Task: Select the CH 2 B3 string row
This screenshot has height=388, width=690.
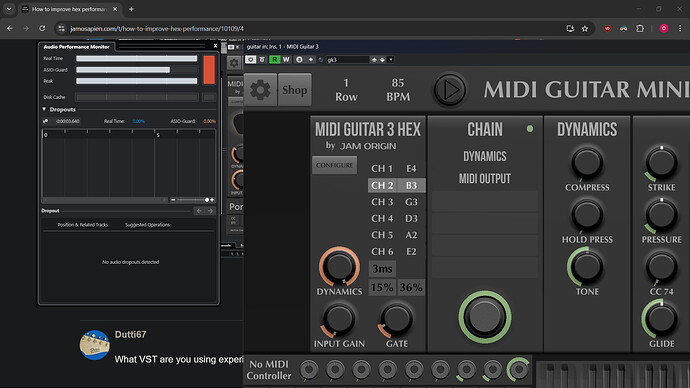Action: 396,185
